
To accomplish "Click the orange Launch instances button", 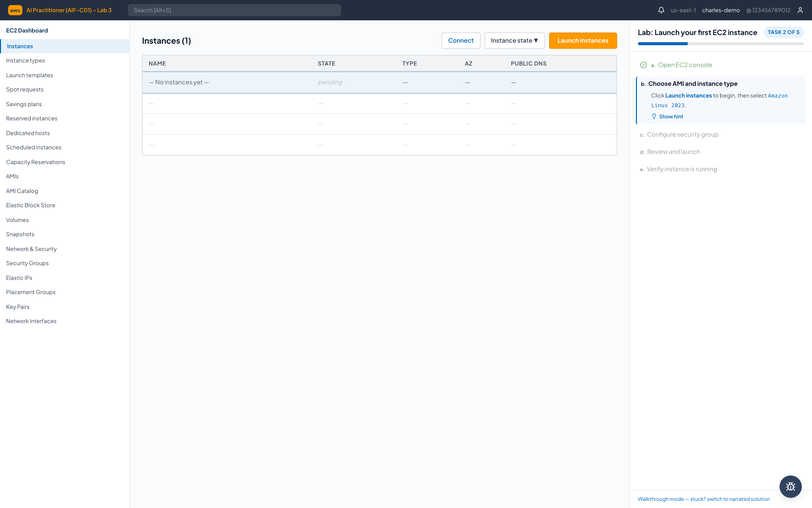I will pyautogui.click(x=583, y=41).
